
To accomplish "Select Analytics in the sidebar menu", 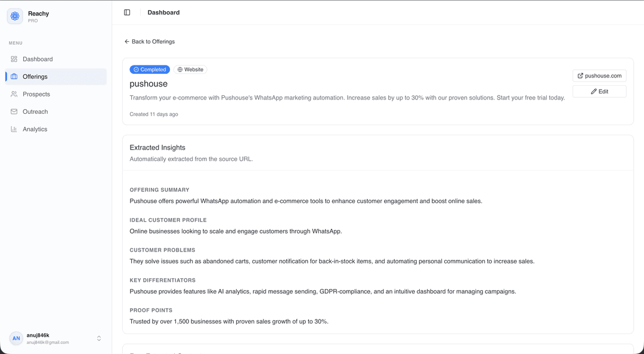I will [56, 129].
